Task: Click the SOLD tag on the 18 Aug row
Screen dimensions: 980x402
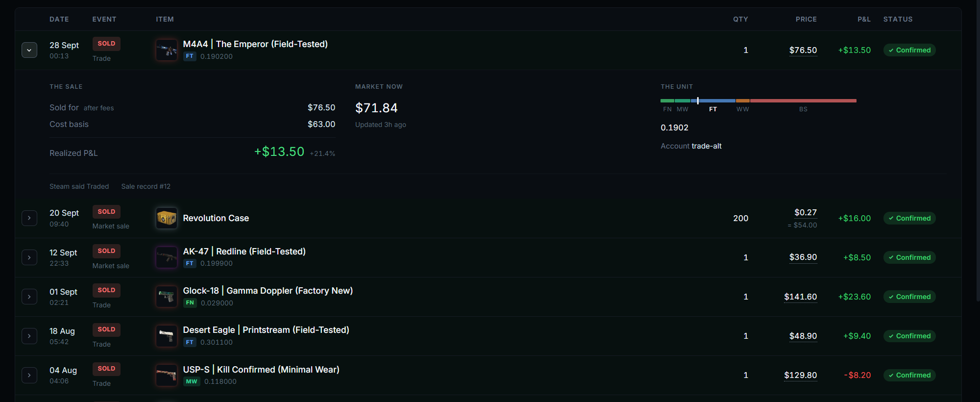Action: click(106, 329)
